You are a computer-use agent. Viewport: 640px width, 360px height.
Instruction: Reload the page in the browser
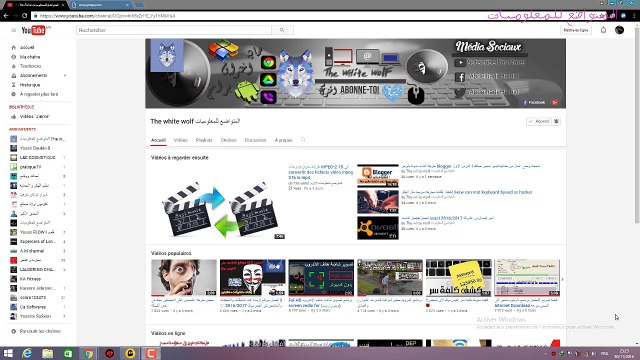(x=24, y=16)
